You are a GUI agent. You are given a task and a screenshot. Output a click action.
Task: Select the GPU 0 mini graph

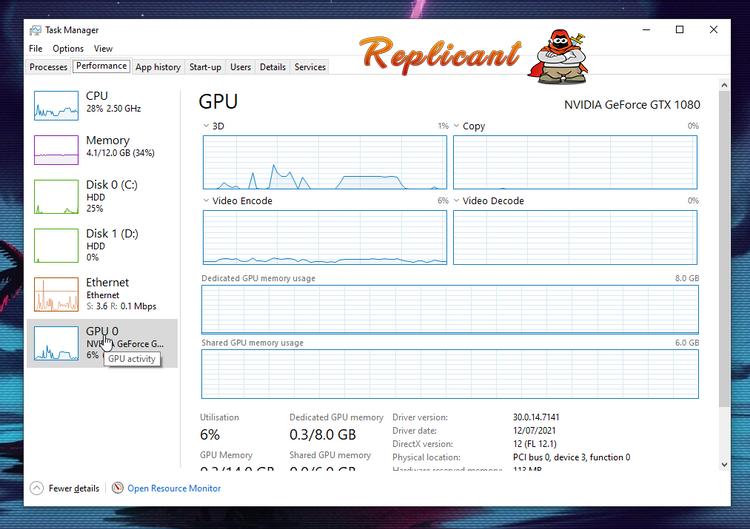pos(56,343)
